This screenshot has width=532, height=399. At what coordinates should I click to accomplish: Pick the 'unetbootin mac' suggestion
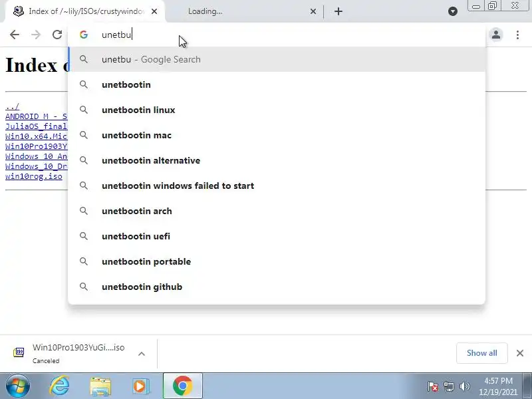[x=277, y=135]
